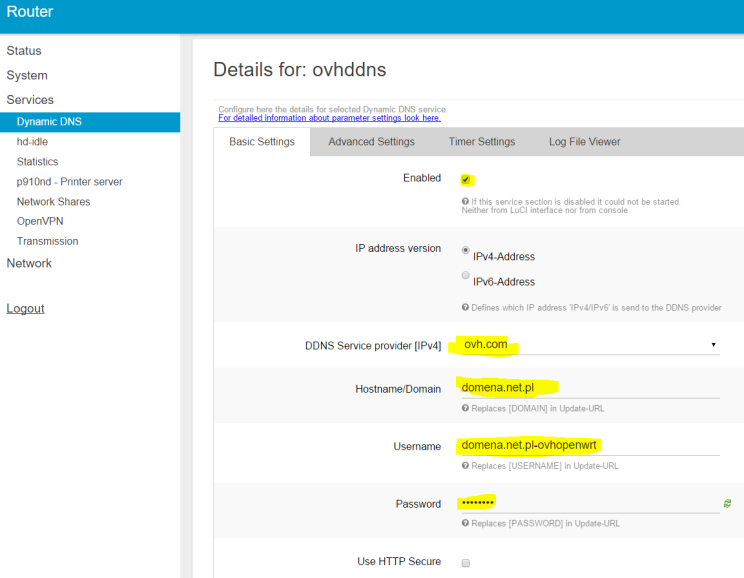744x578 pixels.
Task: Focus the Password field
Action: [588, 503]
